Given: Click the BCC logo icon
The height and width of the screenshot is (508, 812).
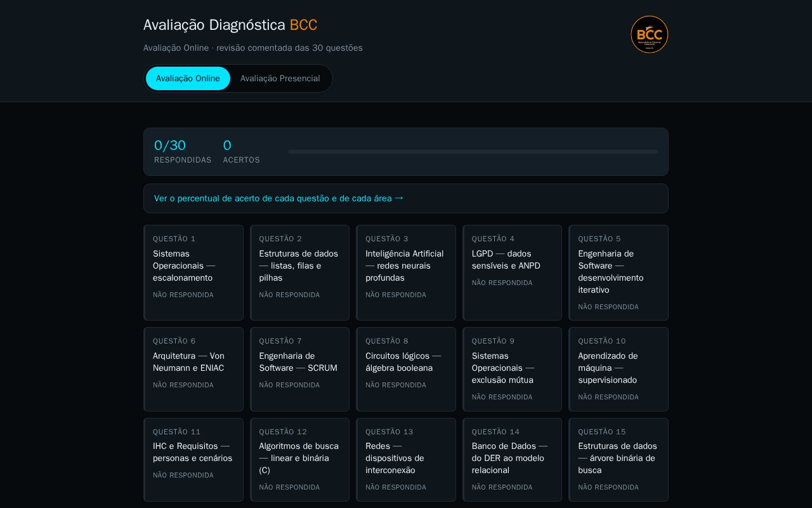Looking at the screenshot, I should [650, 34].
